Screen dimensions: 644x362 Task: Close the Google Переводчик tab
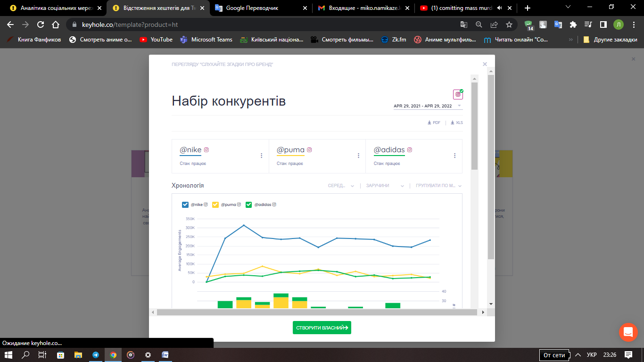pyautogui.click(x=304, y=8)
